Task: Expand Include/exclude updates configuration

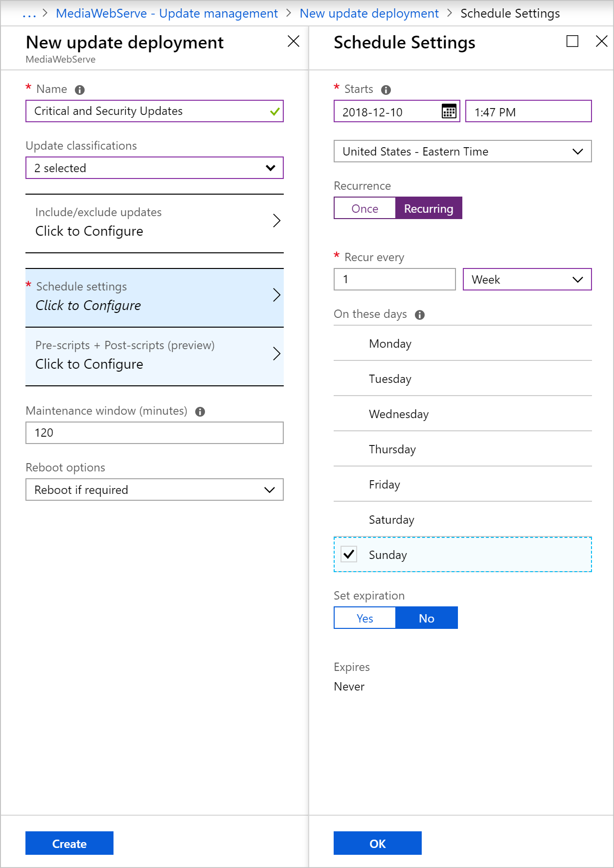Action: (x=155, y=223)
